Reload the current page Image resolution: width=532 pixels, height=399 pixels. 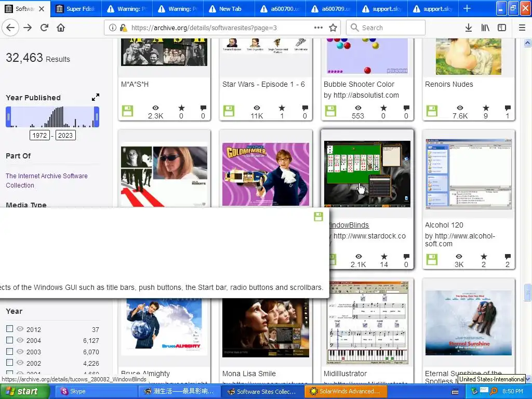[44, 28]
